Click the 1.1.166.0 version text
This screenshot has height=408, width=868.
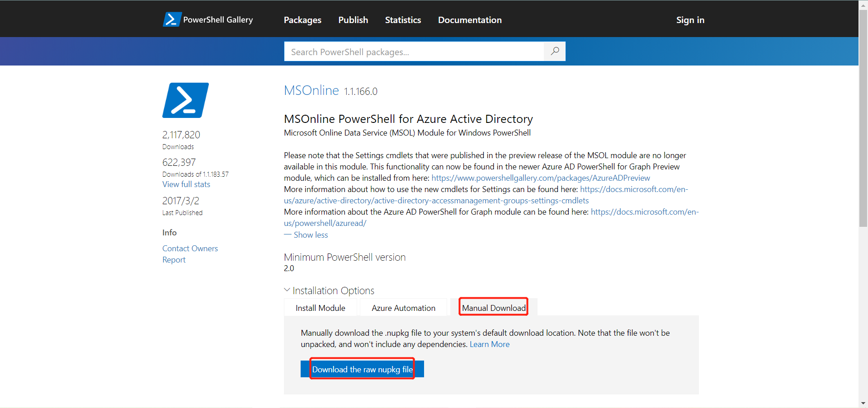pos(361,91)
